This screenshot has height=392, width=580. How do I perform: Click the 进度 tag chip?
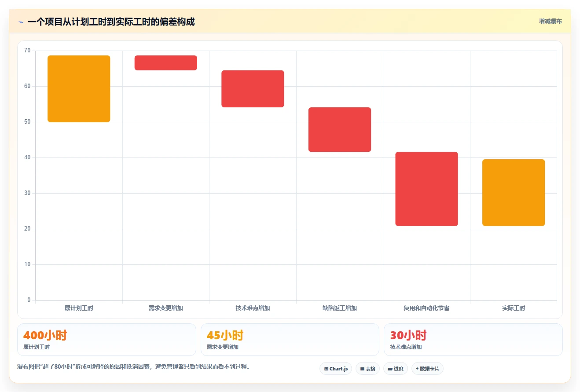click(396, 369)
